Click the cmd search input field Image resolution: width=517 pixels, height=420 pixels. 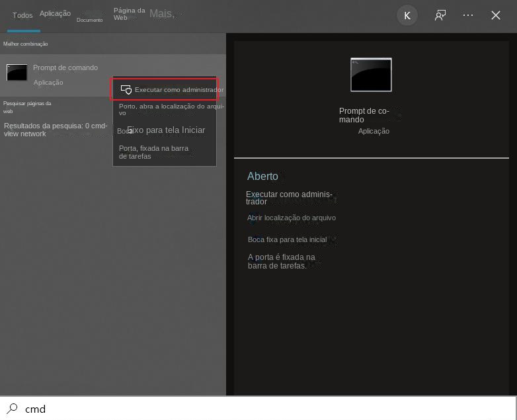(x=258, y=409)
